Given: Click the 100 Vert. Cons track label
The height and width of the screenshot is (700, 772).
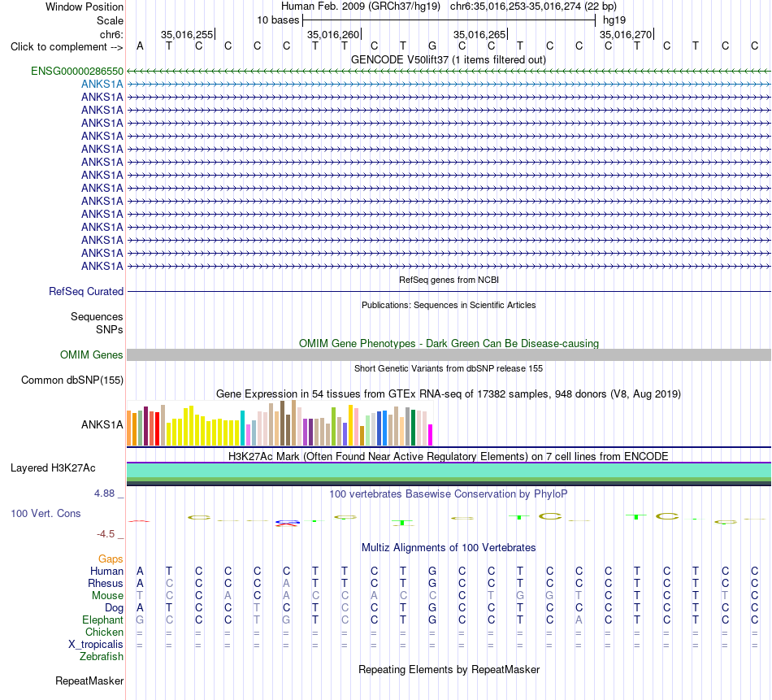Looking at the screenshot, I should tap(46, 513).
